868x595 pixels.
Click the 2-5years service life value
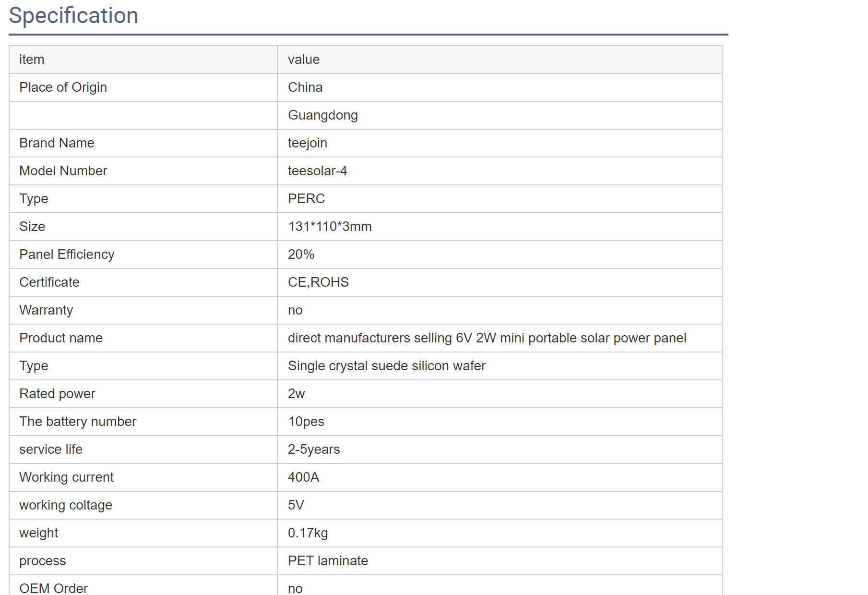tap(313, 449)
